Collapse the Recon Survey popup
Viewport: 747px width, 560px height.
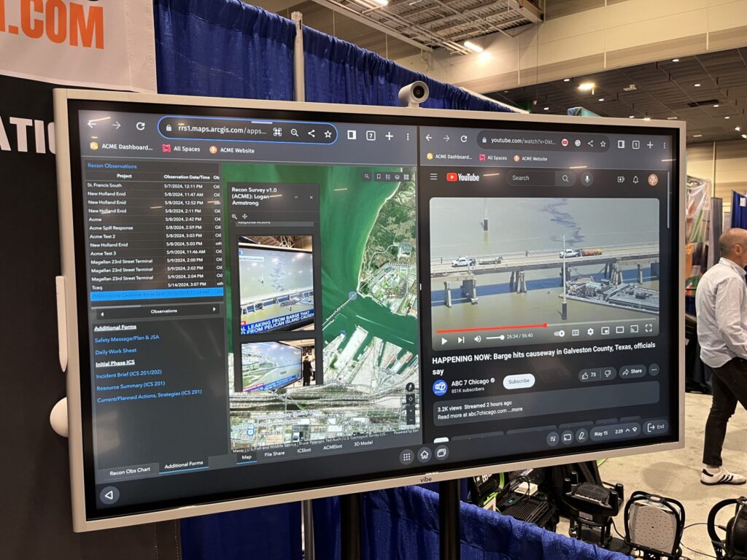pyautogui.click(x=296, y=197)
